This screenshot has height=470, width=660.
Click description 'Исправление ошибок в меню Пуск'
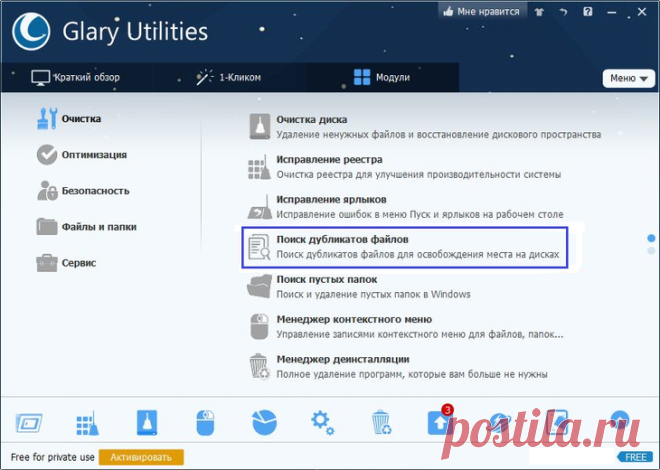coord(420,214)
